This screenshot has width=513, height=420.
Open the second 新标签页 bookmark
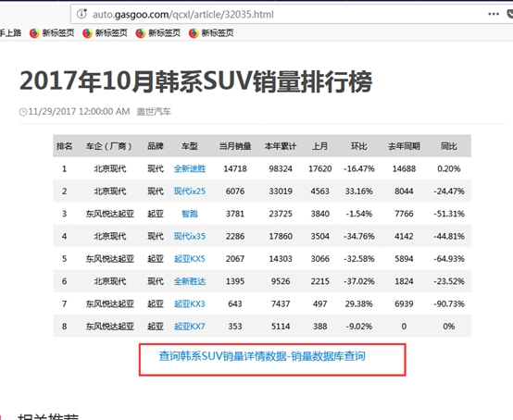(x=105, y=33)
